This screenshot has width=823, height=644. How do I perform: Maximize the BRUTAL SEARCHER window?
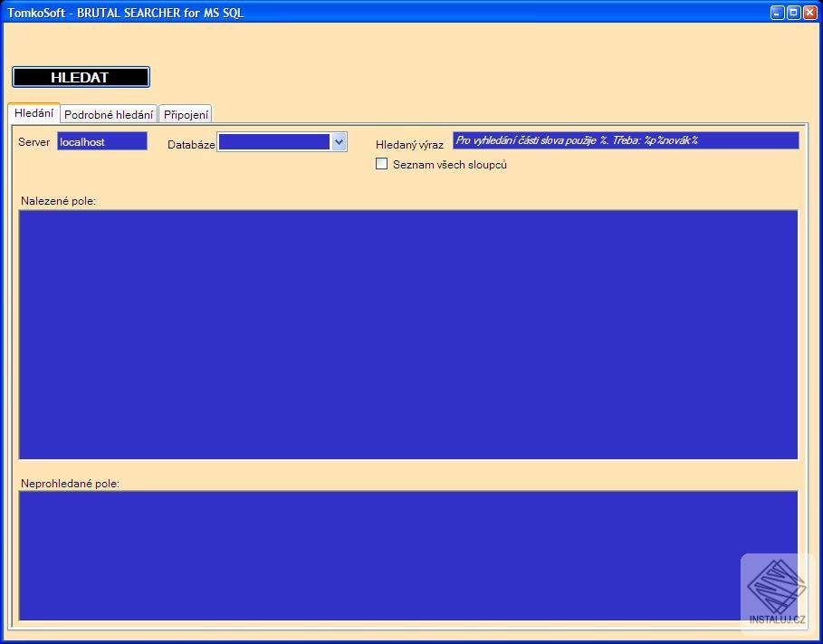(x=794, y=13)
